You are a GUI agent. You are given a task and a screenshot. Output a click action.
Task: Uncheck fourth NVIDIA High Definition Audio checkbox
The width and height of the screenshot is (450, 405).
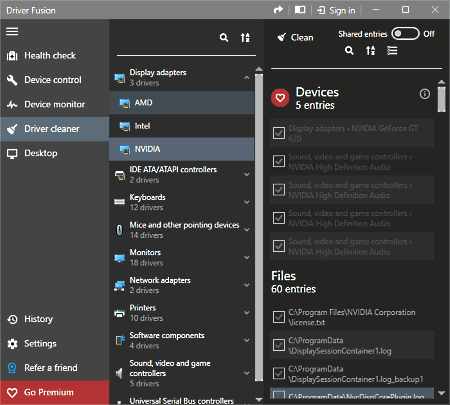(279, 246)
